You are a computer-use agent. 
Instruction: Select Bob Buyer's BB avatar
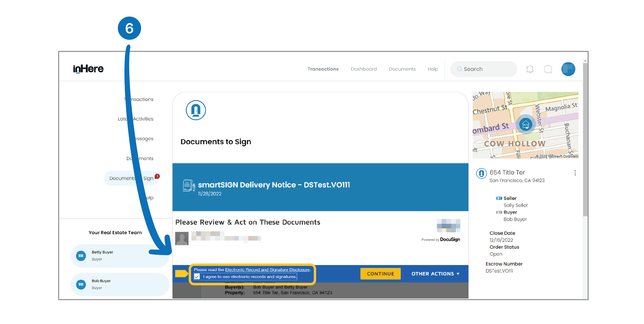pyautogui.click(x=81, y=284)
